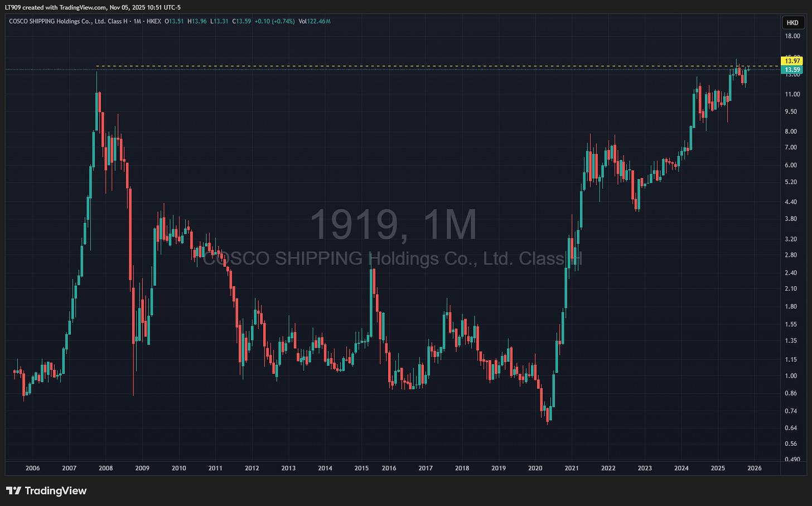Click the HKEX exchange label in the legend
This screenshot has width=812, height=506.
154,21
